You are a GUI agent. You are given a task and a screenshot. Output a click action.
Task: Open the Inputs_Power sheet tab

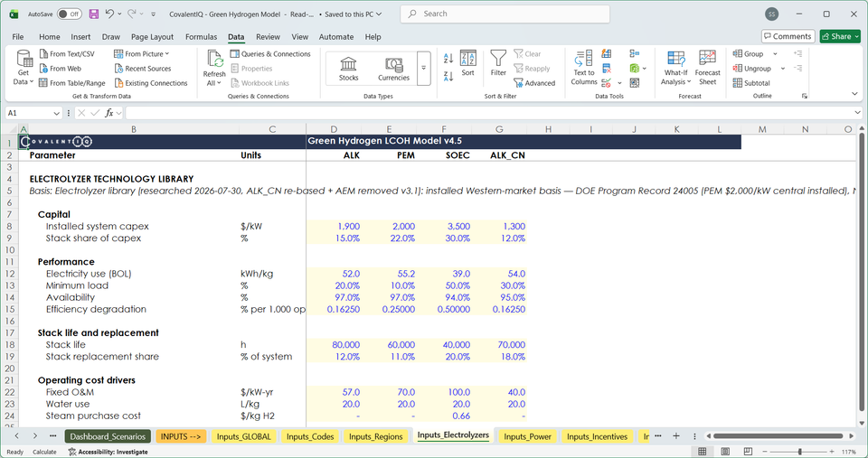pos(527,436)
